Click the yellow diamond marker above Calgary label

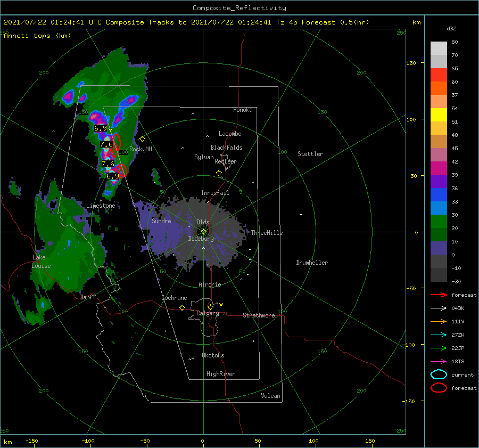coord(210,307)
